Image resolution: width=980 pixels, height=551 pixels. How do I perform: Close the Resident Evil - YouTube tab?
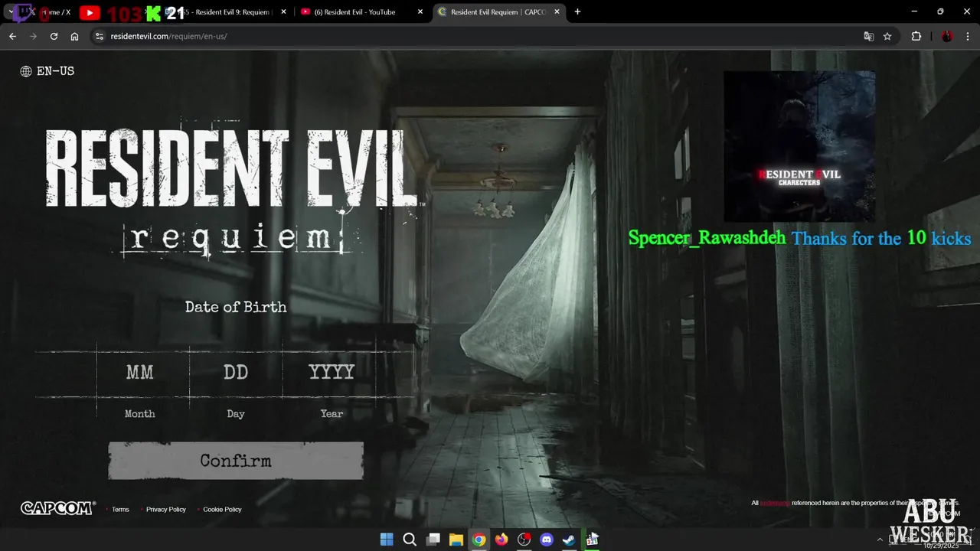pyautogui.click(x=420, y=11)
